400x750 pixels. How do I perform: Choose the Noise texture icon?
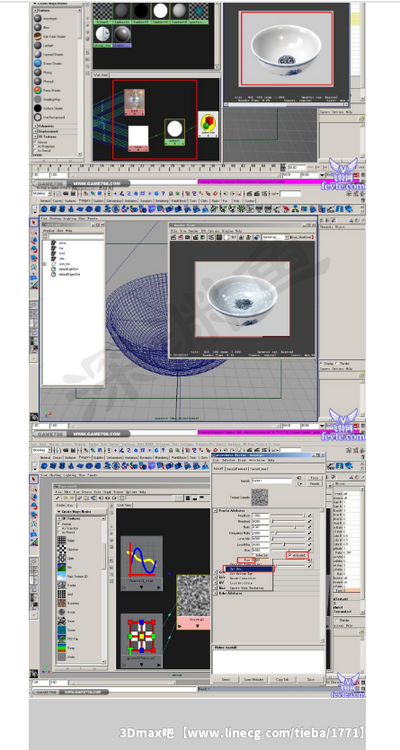62,621
